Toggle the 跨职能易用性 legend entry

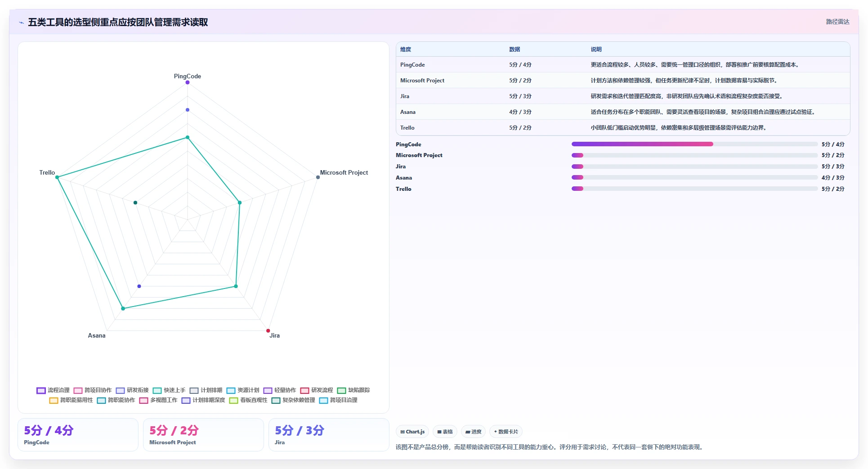point(71,400)
